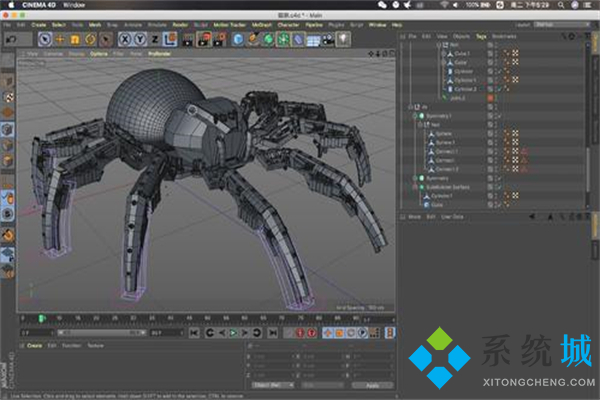This screenshot has height=400, width=600.
Task: Click the Window menu in macOS menu bar
Action: coord(74,5)
